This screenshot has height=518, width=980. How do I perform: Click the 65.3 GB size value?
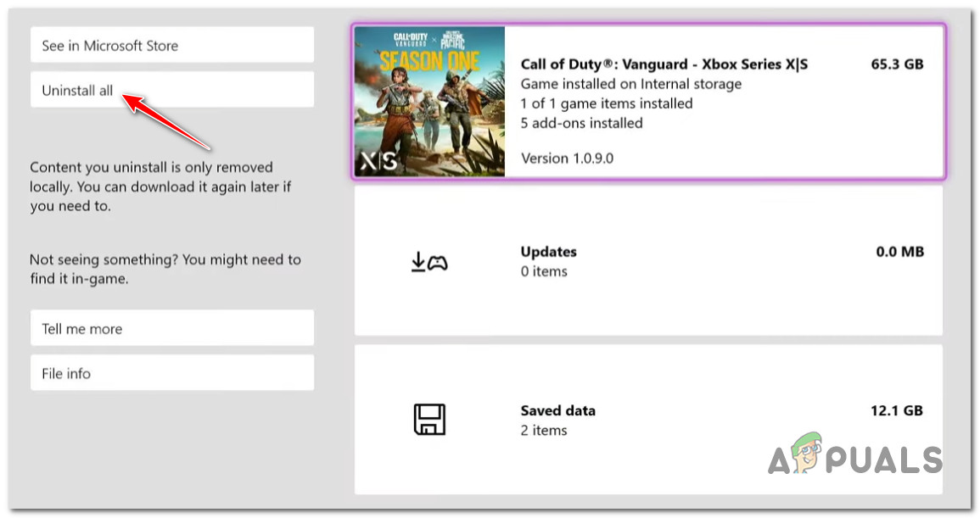pos(897,64)
